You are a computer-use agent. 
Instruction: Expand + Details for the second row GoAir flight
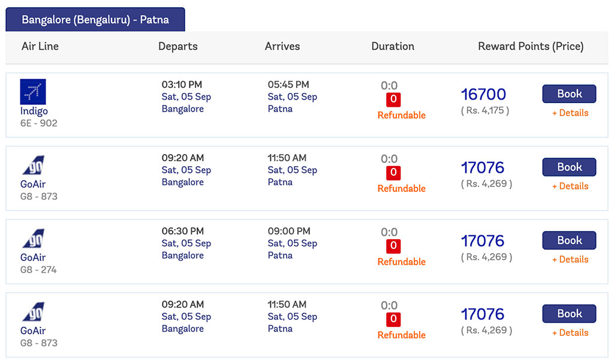coord(570,186)
